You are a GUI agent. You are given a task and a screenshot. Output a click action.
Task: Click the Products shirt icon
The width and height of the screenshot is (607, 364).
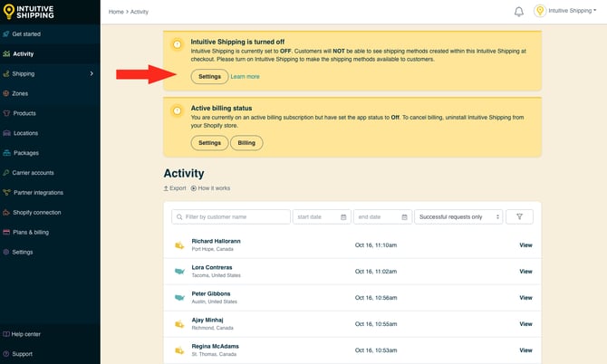click(x=6, y=113)
